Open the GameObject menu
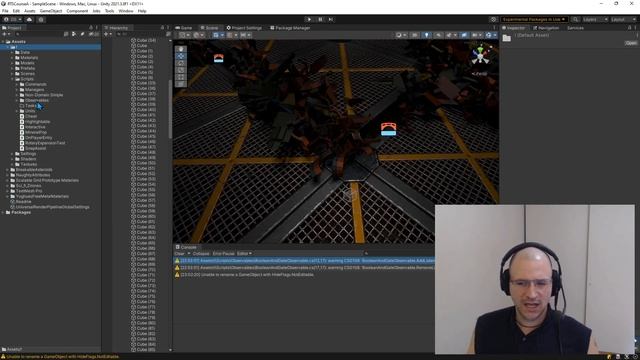 pos(51,11)
